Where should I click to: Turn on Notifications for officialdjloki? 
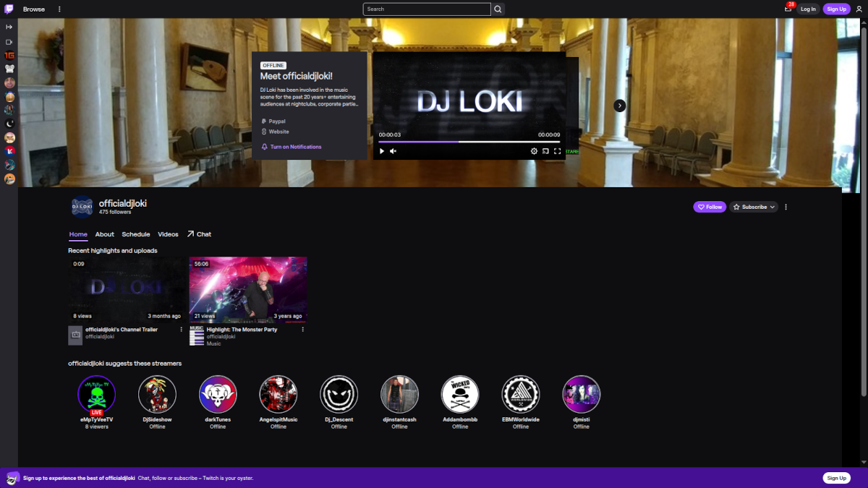click(295, 147)
